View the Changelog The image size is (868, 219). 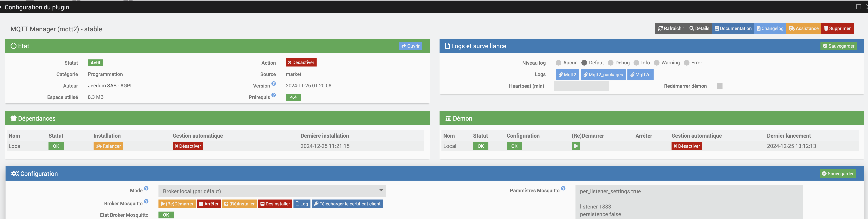point(770,28)
